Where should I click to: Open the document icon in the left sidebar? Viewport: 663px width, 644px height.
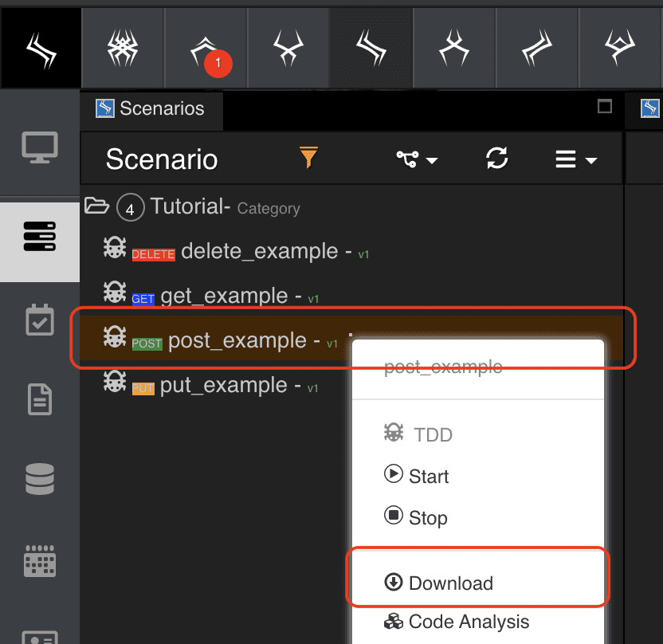click(40, 399)
